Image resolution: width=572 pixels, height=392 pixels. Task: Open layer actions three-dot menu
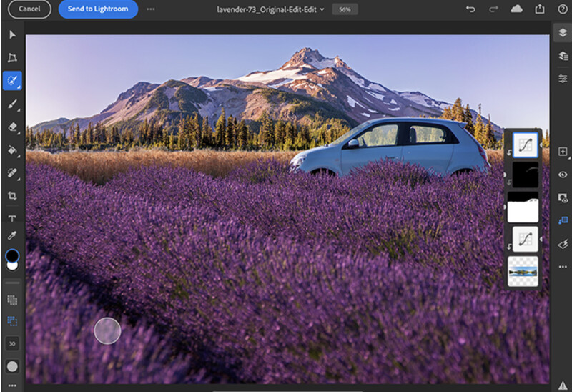(x=563, y=267)
